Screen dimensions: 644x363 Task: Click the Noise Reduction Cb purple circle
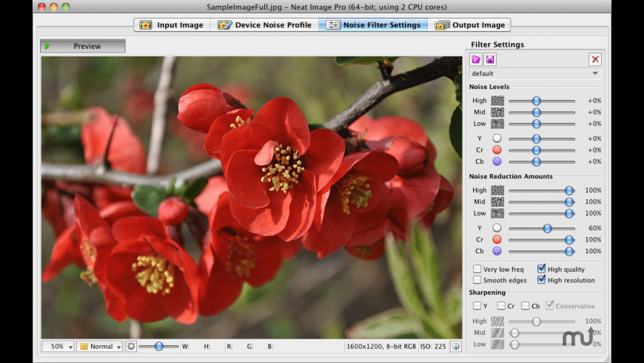[x=497, y=251]
